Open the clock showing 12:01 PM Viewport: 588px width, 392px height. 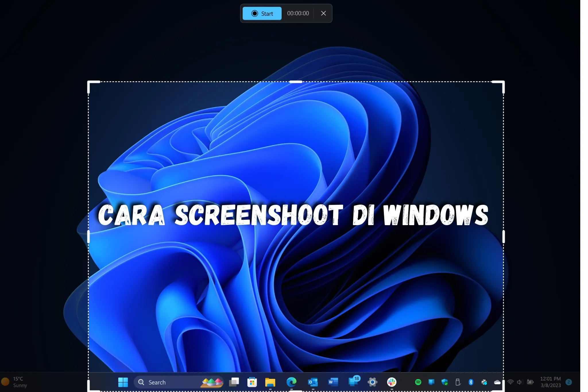point(550,382)
